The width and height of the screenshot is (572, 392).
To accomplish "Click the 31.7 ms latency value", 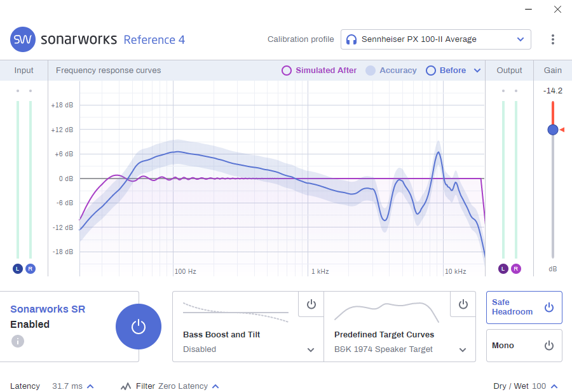I will pos(67,386).
